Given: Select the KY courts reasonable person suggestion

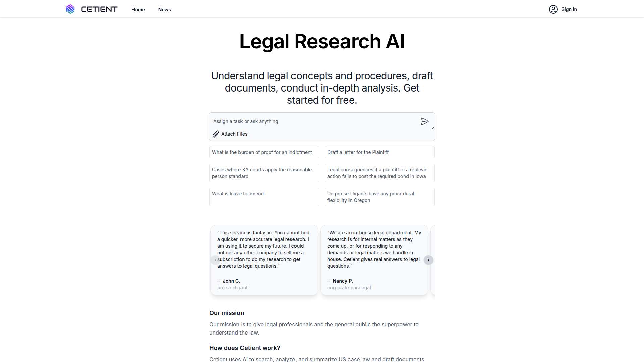Looking at the screenshot, I should click(264, 173).
